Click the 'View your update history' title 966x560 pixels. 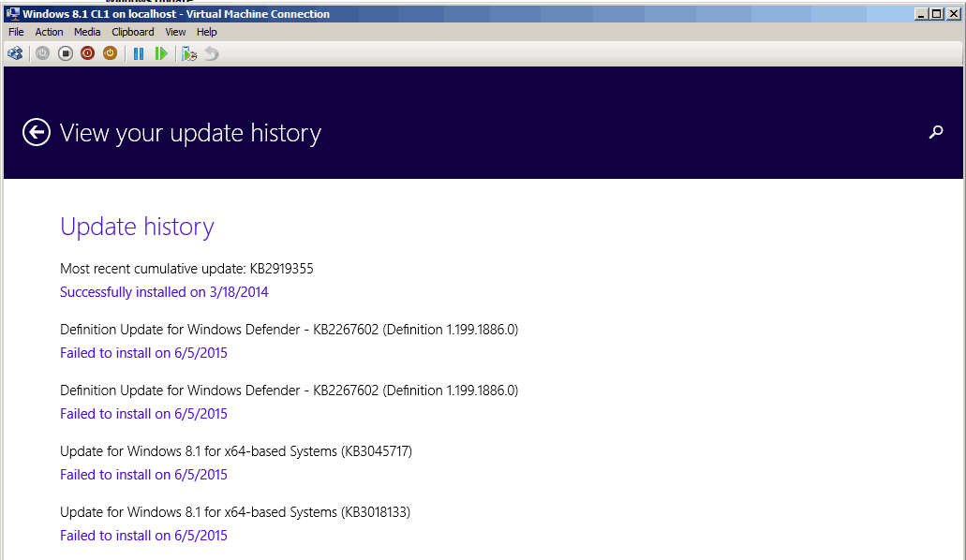coord(190,134)
